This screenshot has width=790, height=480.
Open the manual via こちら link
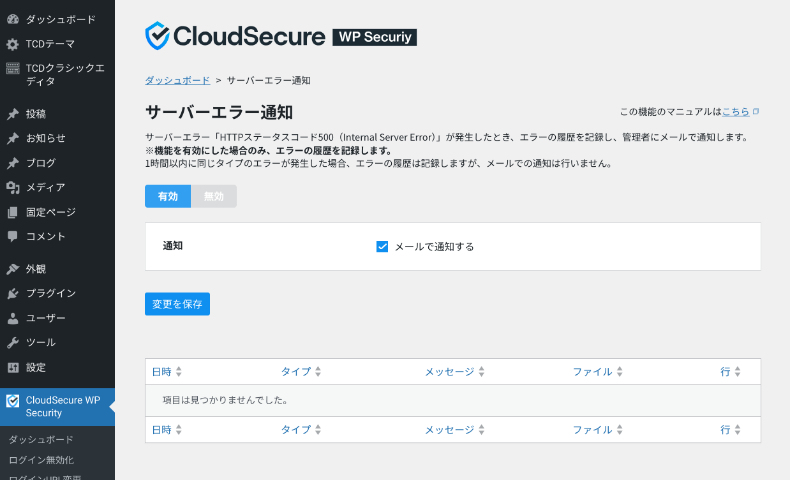pyautogui.click(x=736, y=112)
